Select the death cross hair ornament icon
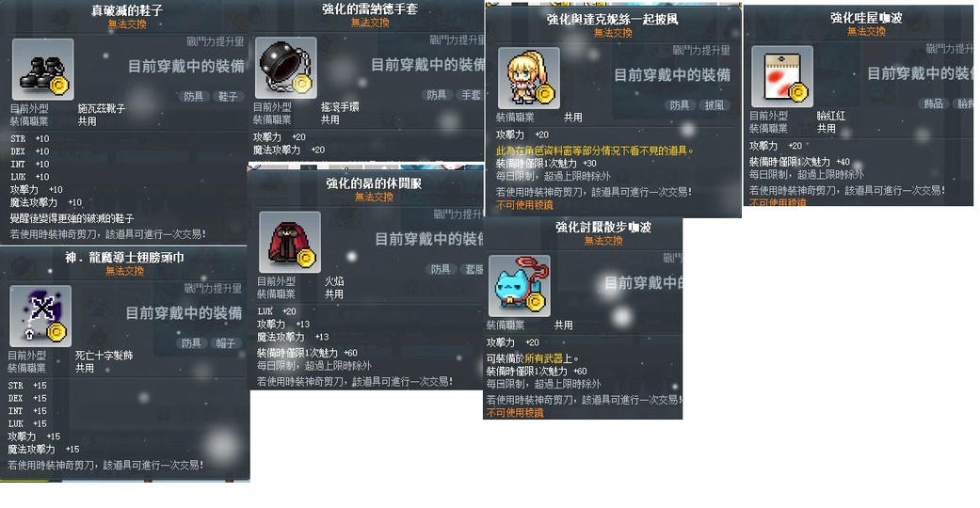This screenshot has height=508, width=980. point(40,316)
